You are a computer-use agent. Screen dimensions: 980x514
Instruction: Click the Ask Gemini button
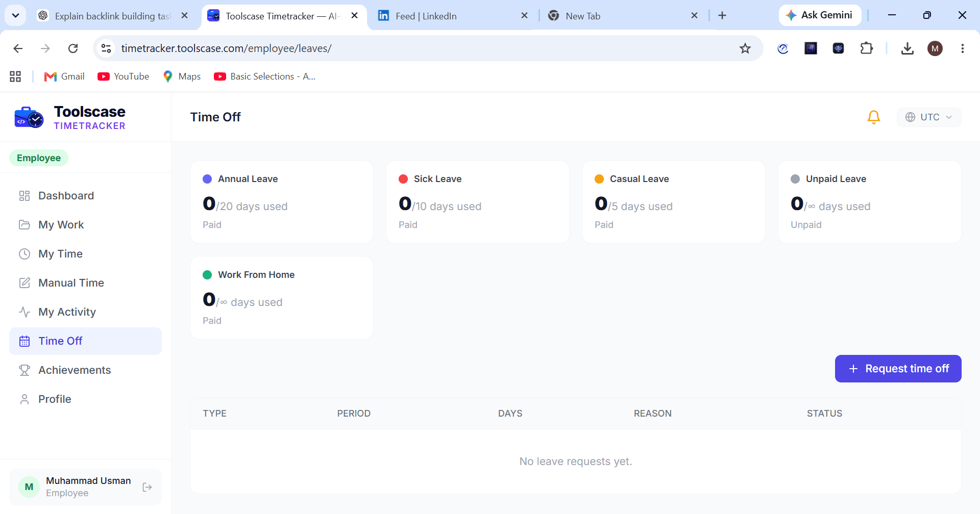point(820,15)
